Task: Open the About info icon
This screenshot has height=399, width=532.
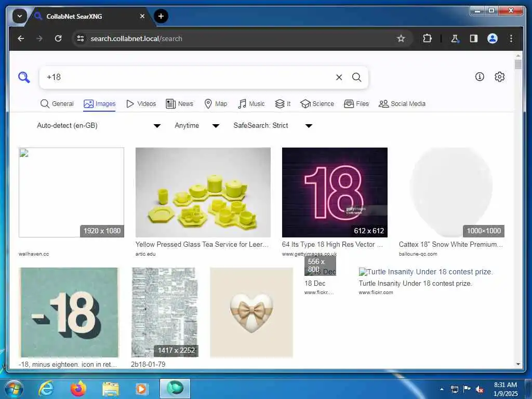Action: (480, 77)
